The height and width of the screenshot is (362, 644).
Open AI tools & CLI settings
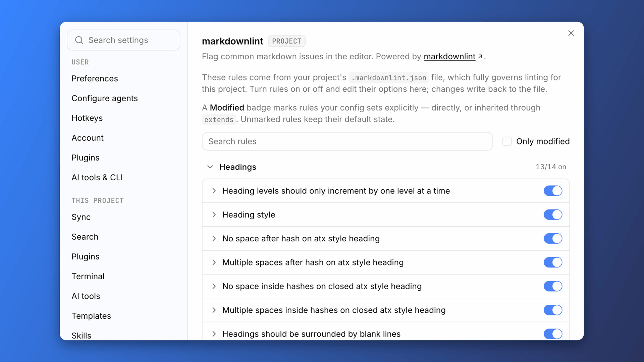[x=97, y=177]
